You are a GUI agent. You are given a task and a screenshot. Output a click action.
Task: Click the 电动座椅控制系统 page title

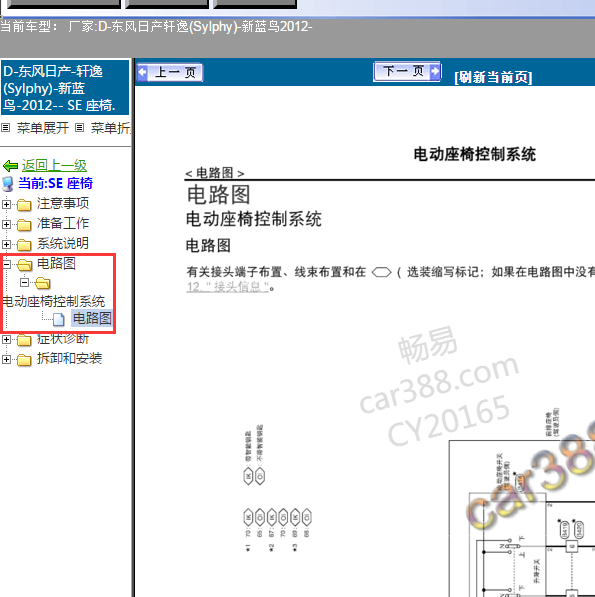pyautogui.click(x=475, y=155)
